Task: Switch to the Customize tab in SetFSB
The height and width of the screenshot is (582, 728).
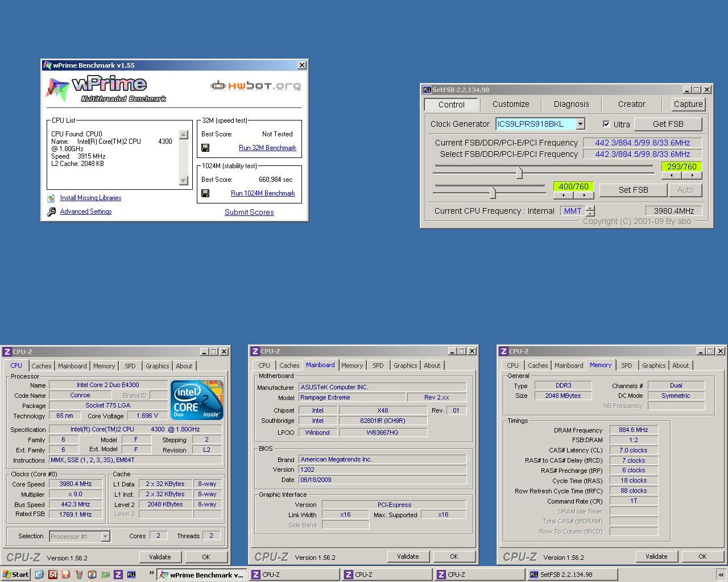Action: [x=511, y=104]
